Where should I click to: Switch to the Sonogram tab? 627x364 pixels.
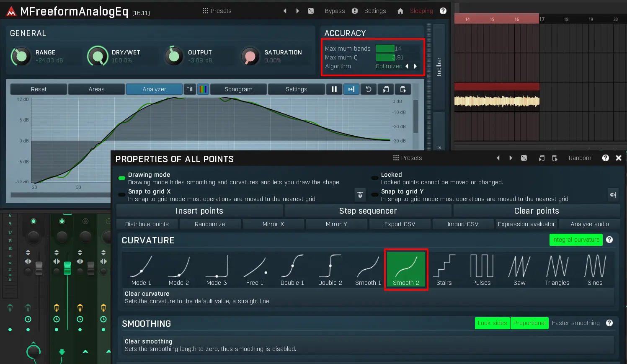(x=238, y=89)
